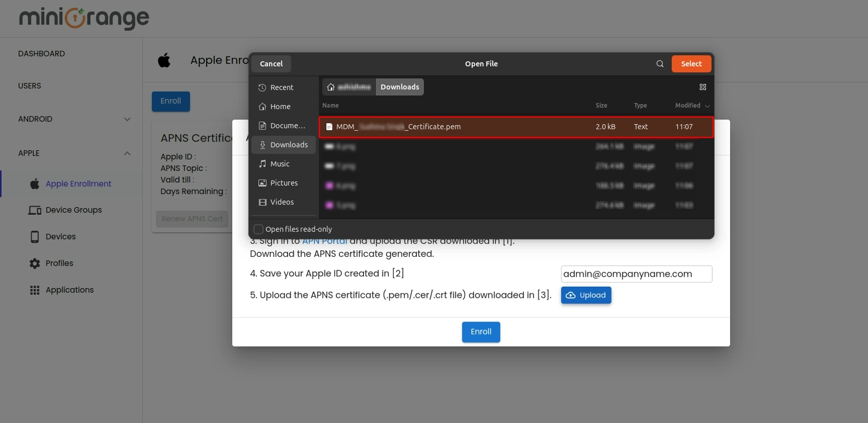
Task: Click the Enroll button in the modal
Action: tap(481, 332)
